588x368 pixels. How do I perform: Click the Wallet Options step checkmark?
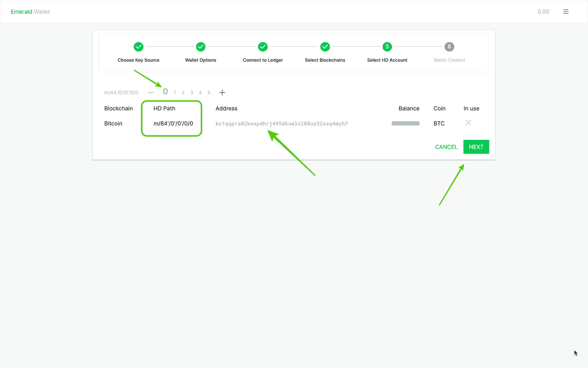point(200,47)
